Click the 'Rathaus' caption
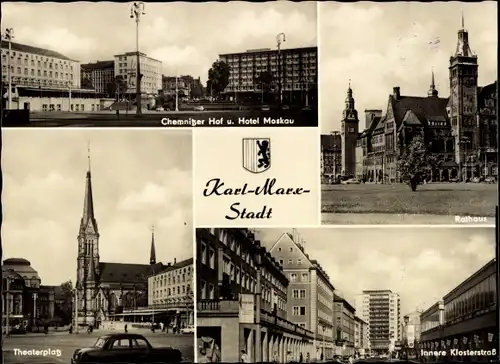 (470, 219)
